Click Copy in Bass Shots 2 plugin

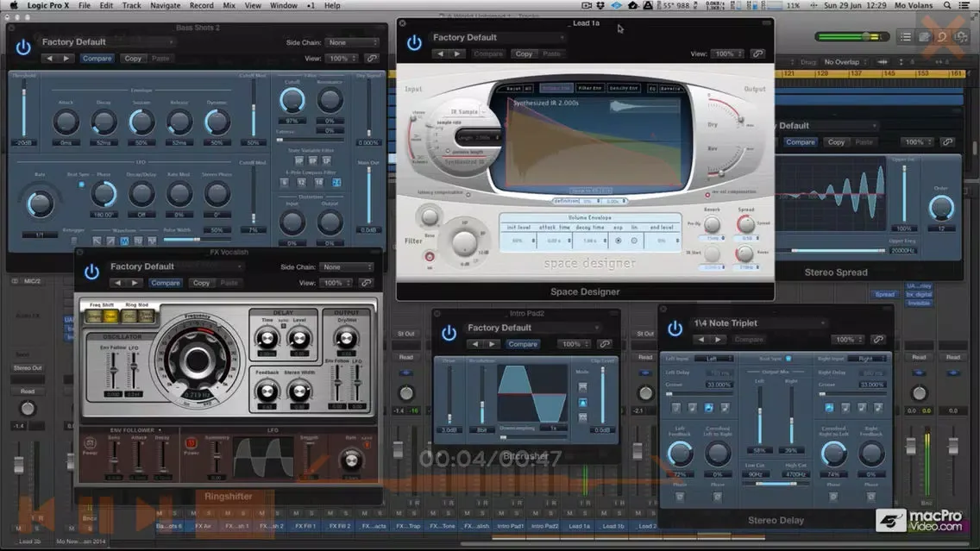point(133,58)
